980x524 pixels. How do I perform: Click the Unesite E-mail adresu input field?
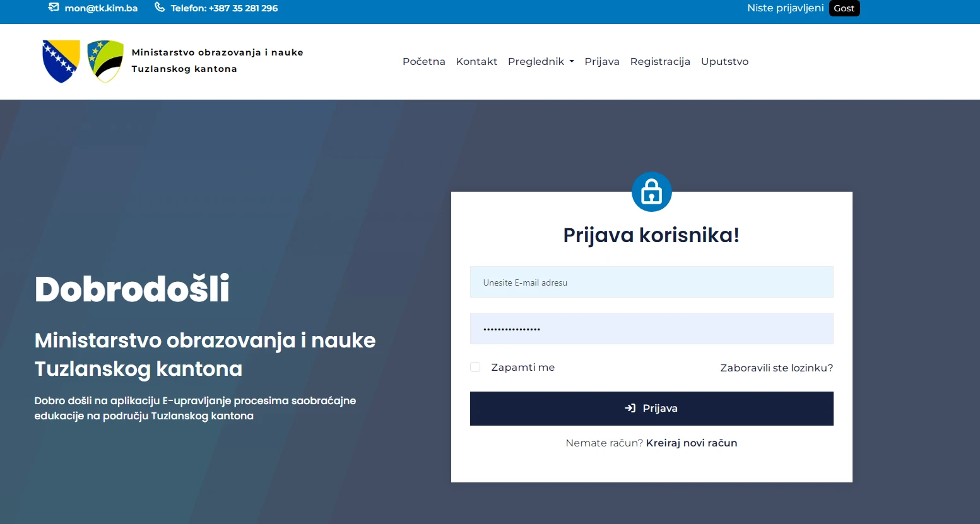pos(651,282)
